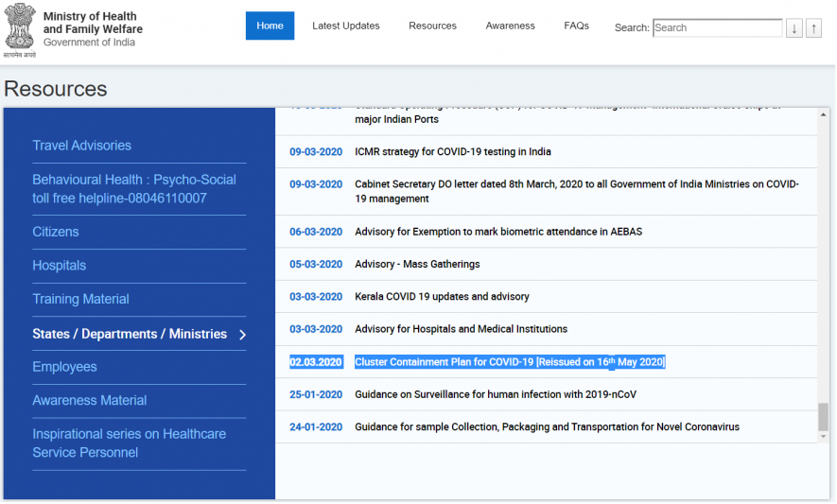The width and height of the screenshot is (837, 504).
Task: Focus the Search text field
Action: (x=717, y=27)
